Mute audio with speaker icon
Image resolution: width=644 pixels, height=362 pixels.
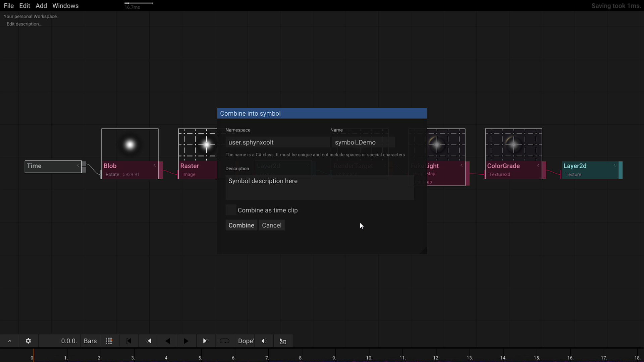(x=264, y=341)
